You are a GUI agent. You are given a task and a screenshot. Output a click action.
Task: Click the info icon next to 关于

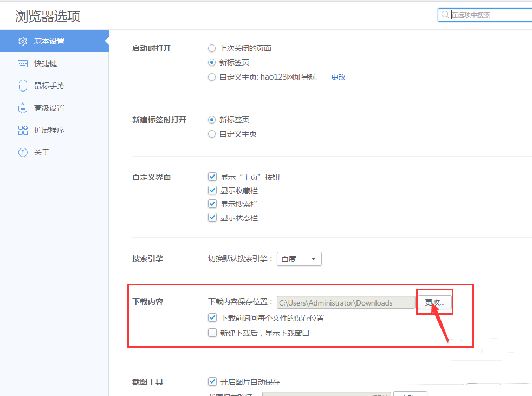click(x=22, y=152)
